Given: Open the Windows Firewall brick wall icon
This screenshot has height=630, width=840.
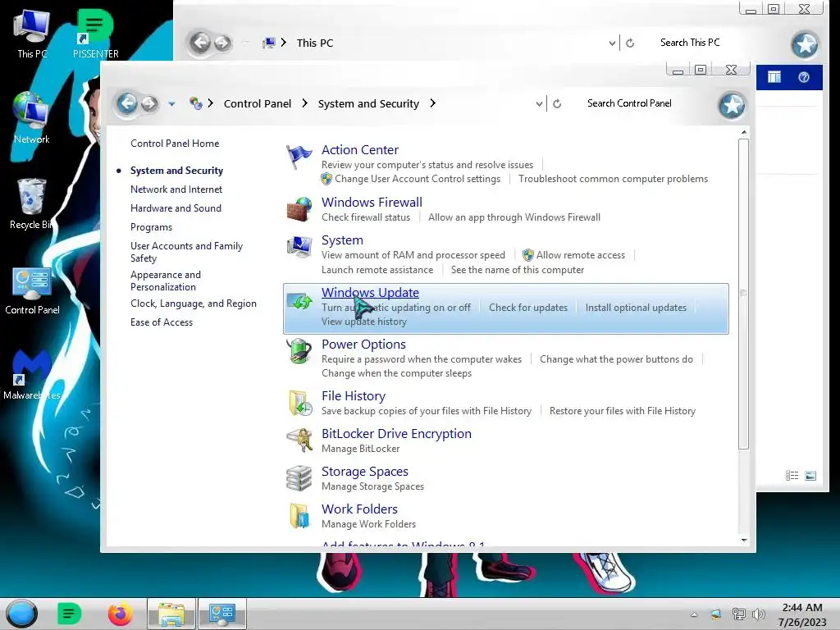Looking at the screenshot, I should pos(299,209).
